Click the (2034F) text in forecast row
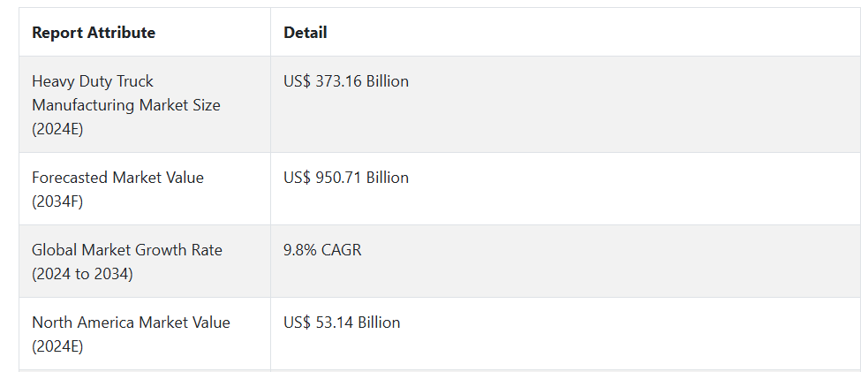The image size is (868, 372). pos(57,202)
